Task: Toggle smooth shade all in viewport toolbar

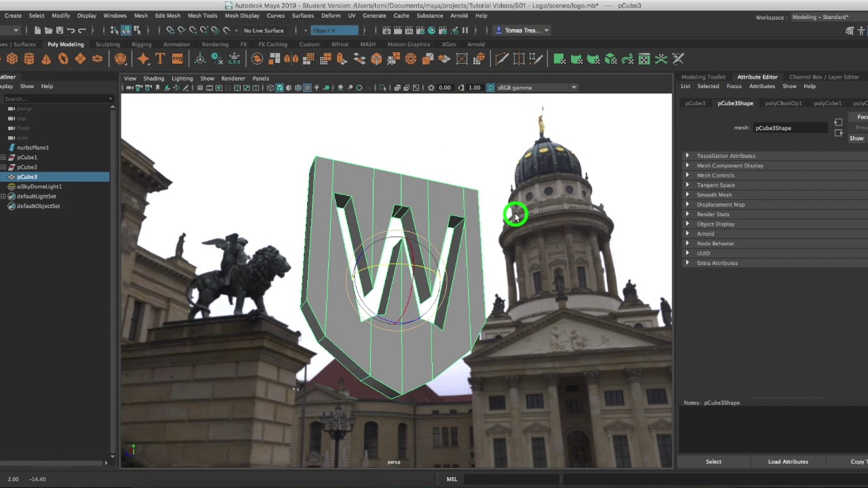Action: pyautogui.click(x=279, y=87)
